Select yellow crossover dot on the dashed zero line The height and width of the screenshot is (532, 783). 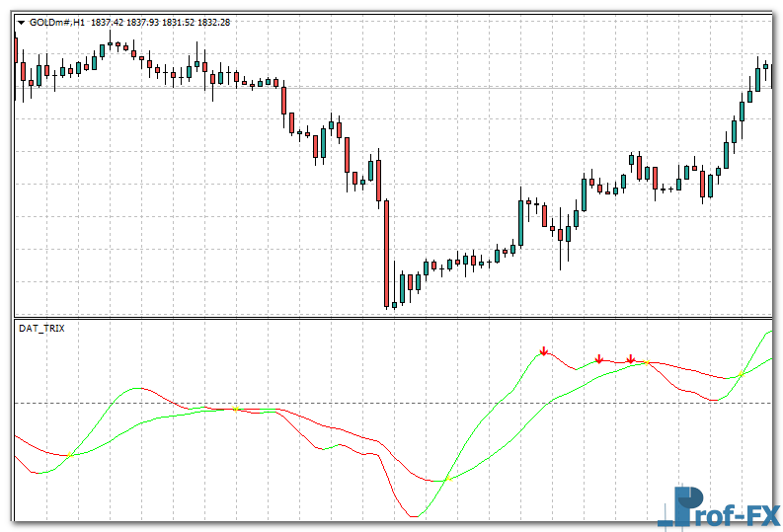pyautogui.click(x=235, y=409)
